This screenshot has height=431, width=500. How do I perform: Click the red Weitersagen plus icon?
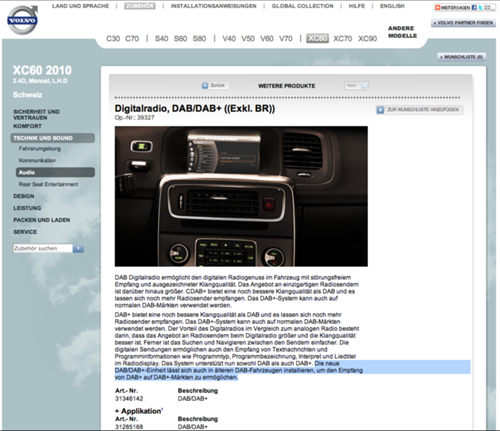click(x=438, y=7)
